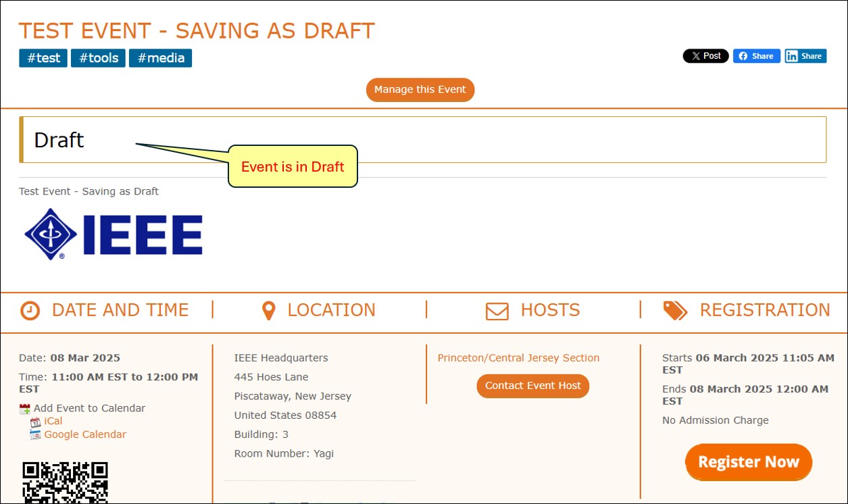This screenshot has height=504, width=848.
Task: Click the event title heading
Action: [x=197, y=30]
